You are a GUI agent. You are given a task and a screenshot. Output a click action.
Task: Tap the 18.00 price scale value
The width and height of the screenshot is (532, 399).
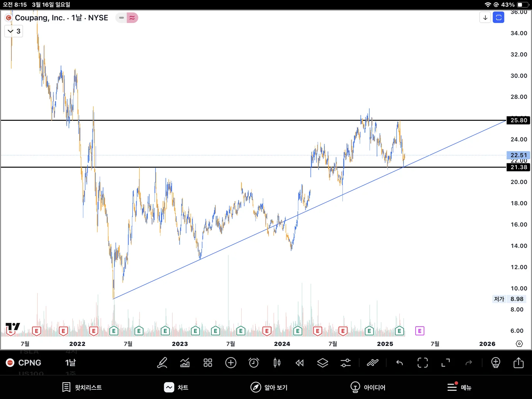click(519, 203)
